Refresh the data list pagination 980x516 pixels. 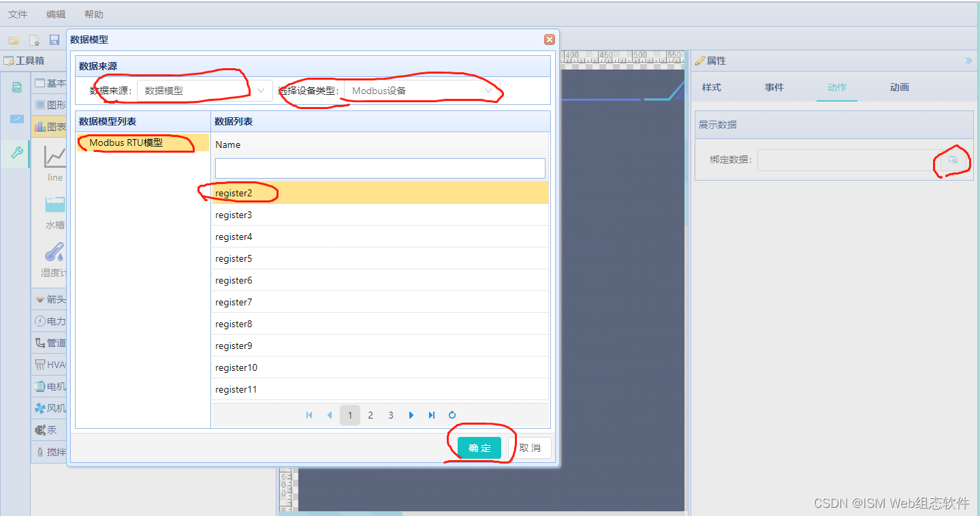(452, 415)
